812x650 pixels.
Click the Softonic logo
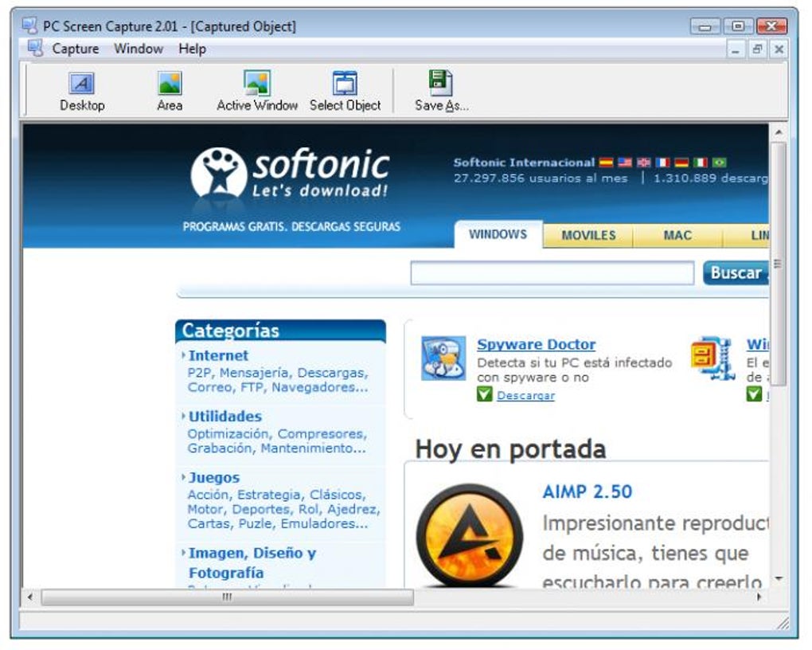coord(290,173)
